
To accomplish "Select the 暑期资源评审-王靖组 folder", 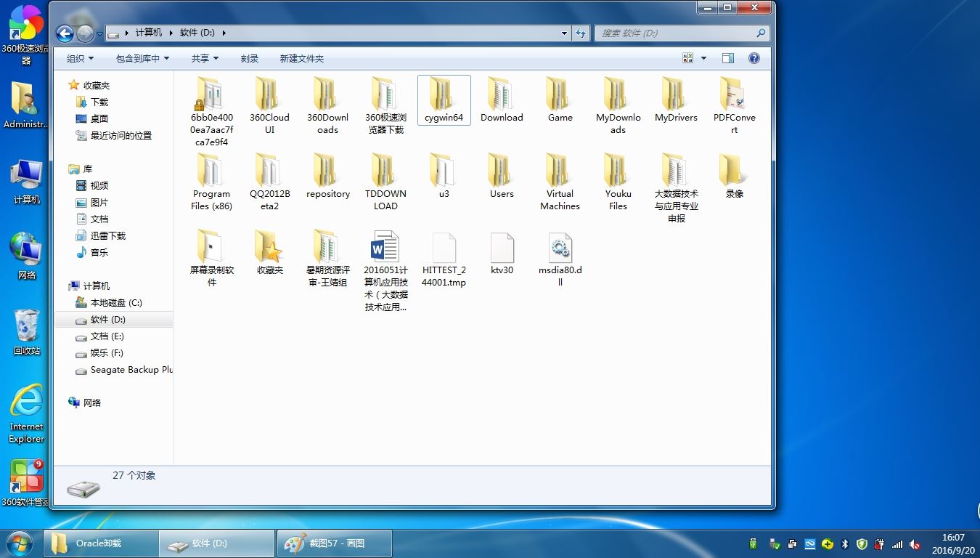I will tap(327, 259).
